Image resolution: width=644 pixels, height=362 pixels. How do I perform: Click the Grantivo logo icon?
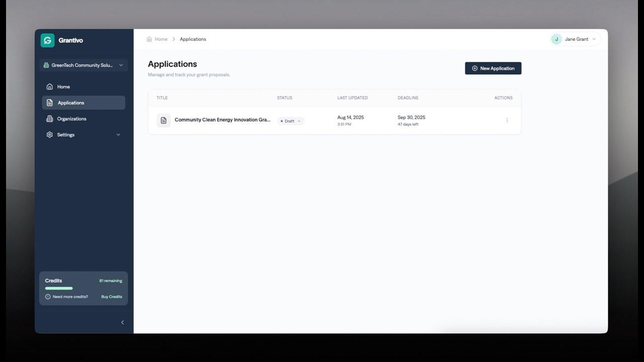(x=47, y=41)
